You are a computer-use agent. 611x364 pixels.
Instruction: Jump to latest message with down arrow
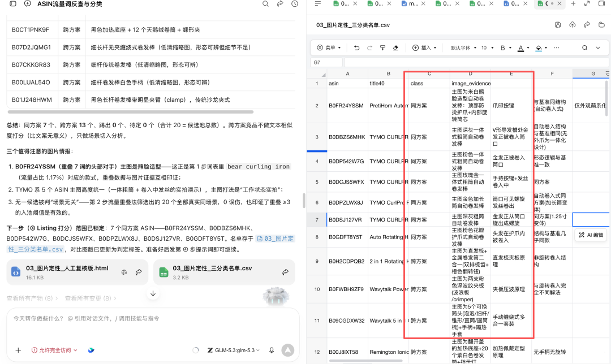(153, 293)
